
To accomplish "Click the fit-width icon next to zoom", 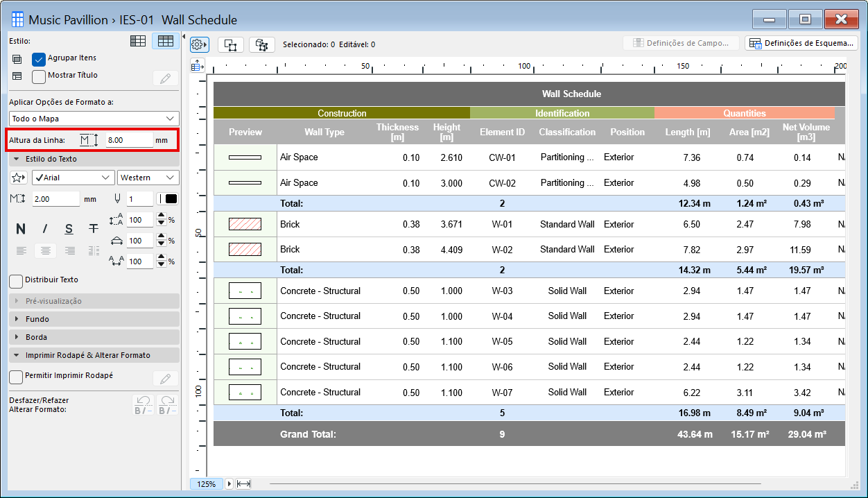I will (243, 483).
